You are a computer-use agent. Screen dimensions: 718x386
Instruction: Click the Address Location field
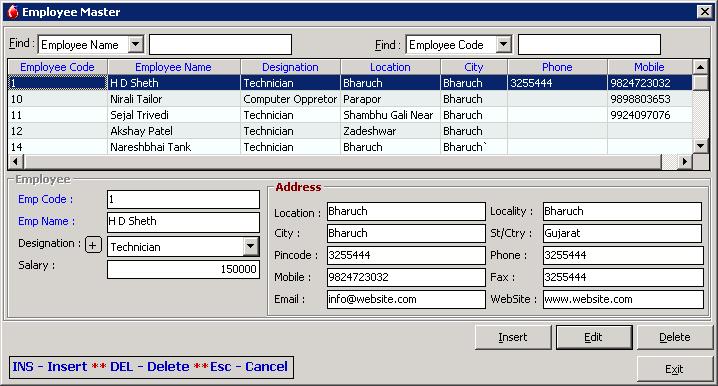click(406, 211)
